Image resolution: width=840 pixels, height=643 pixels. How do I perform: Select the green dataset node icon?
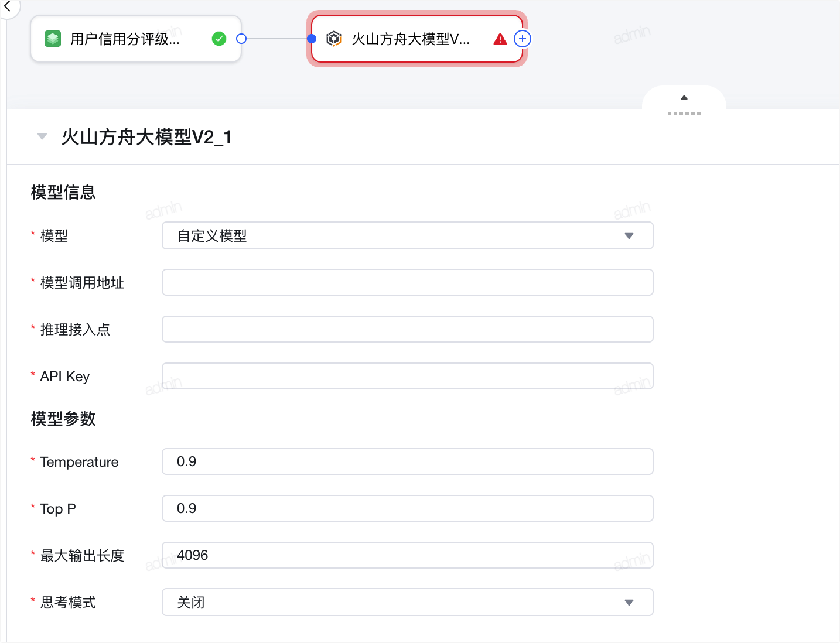point(53,39)
